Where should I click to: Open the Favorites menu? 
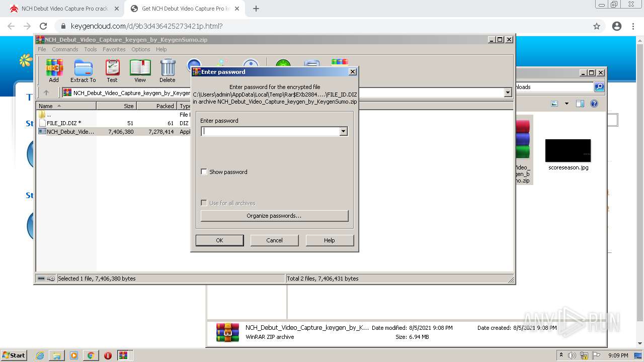coord(114,49)
